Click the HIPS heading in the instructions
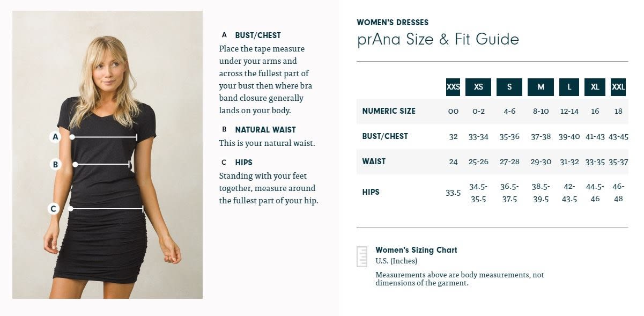The width and height of the screenshot is (644, 316). [243, 162]
